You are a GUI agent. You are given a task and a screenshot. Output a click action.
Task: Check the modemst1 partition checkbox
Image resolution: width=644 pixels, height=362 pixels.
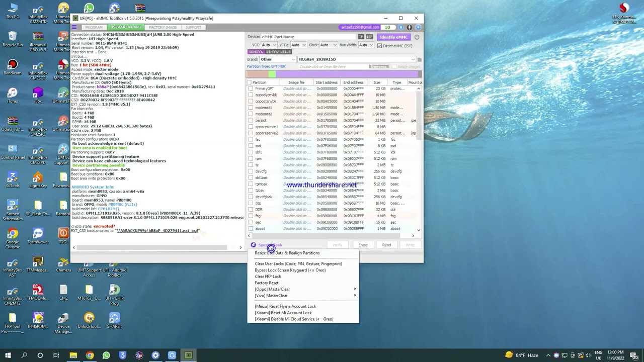pyautogui.click(x=251, y=108)
